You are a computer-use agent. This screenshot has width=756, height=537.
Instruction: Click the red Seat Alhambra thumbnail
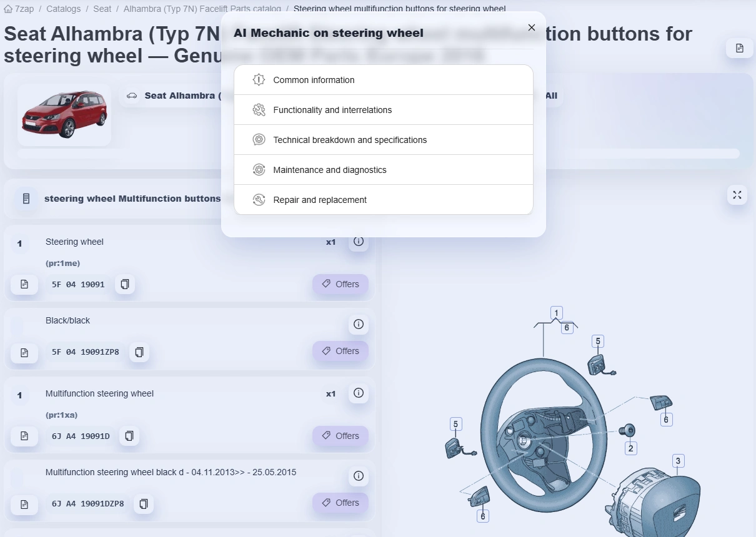tap(64, 115)
